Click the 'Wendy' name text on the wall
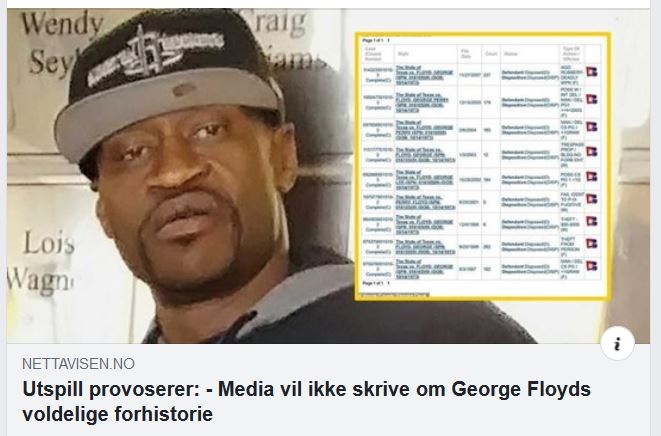The width and height of the screenshot is (661, 436). [62, 24]
